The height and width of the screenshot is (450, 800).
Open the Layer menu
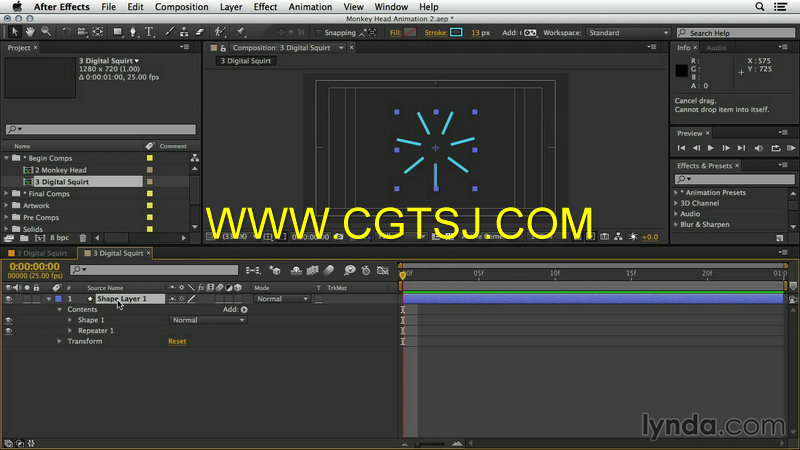(231, 7)
